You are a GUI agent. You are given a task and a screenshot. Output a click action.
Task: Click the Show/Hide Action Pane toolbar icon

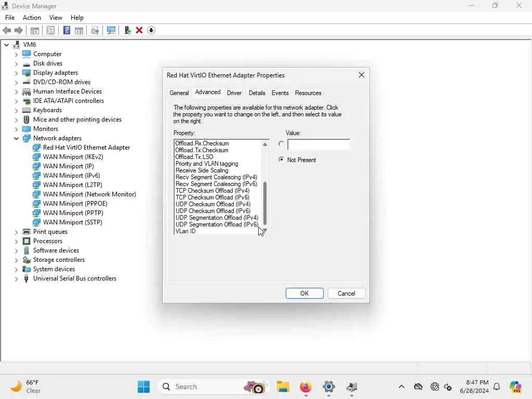[x=79, y=30]
